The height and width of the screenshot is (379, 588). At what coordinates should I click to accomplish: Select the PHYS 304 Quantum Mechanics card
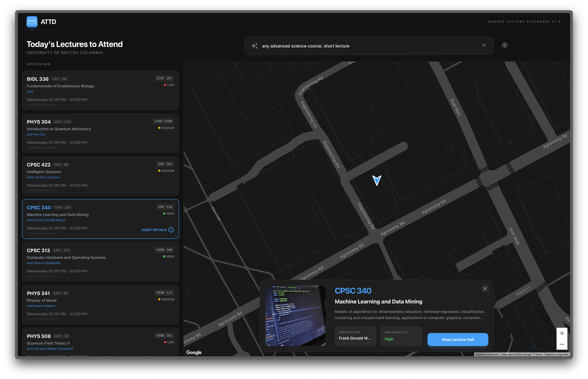pos(100,133)
